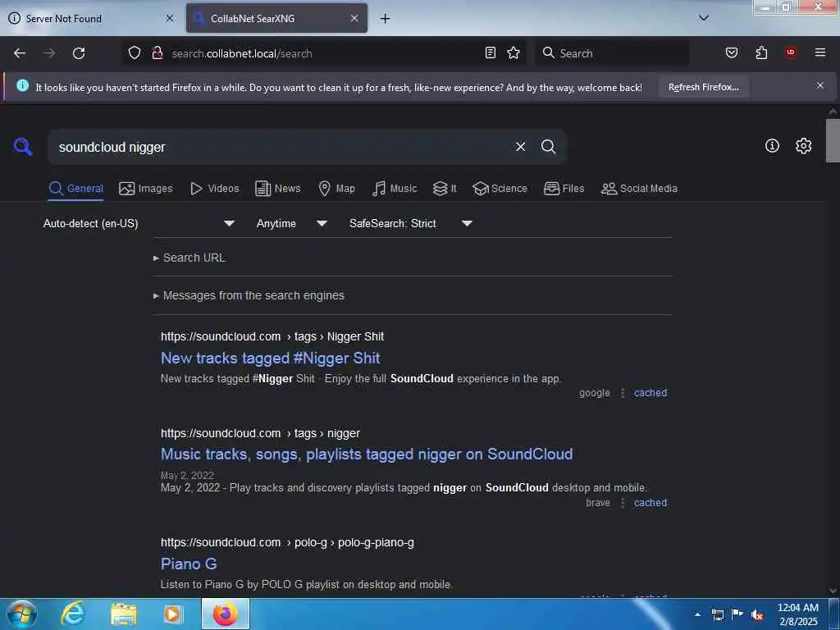Image resolution: width=840 pixels, height=630 pixels.
Task: Click the polo-g-piano-g result URL
Action: point(287,543)
